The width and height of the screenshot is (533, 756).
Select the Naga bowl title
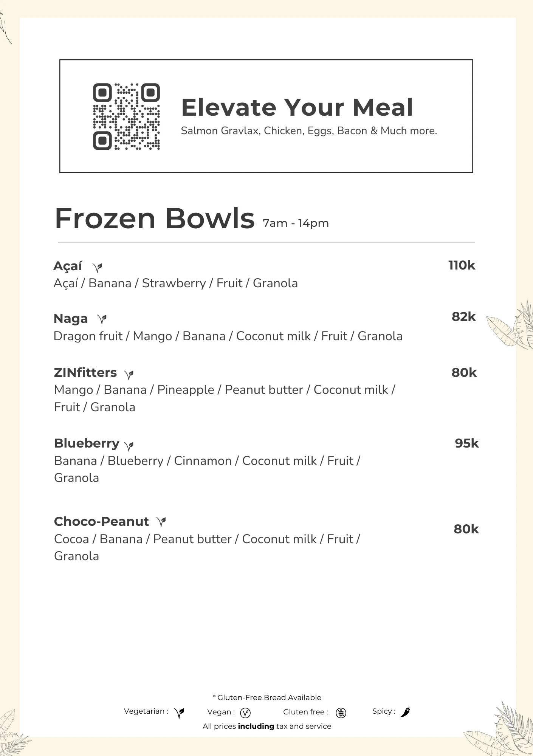tap(71, 319)
